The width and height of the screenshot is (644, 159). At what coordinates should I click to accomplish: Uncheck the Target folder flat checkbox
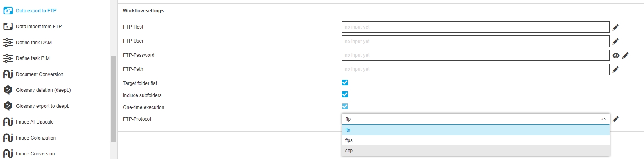345,83
